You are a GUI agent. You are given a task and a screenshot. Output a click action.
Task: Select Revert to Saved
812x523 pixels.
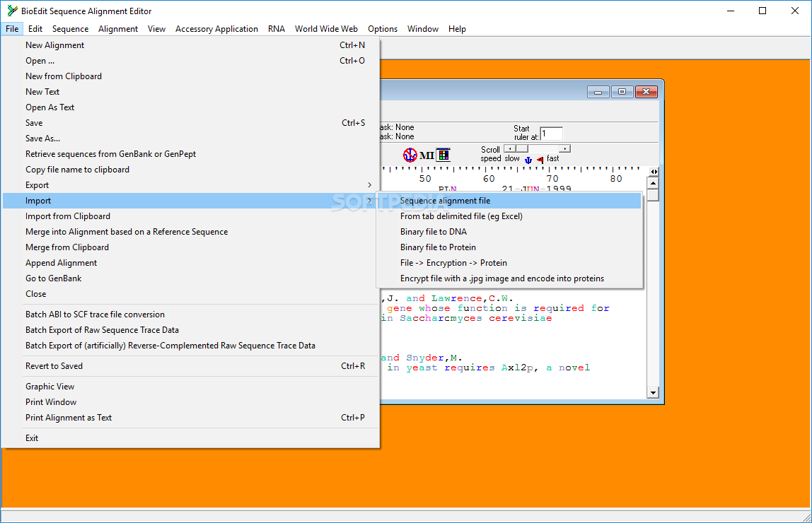(191, 366)
